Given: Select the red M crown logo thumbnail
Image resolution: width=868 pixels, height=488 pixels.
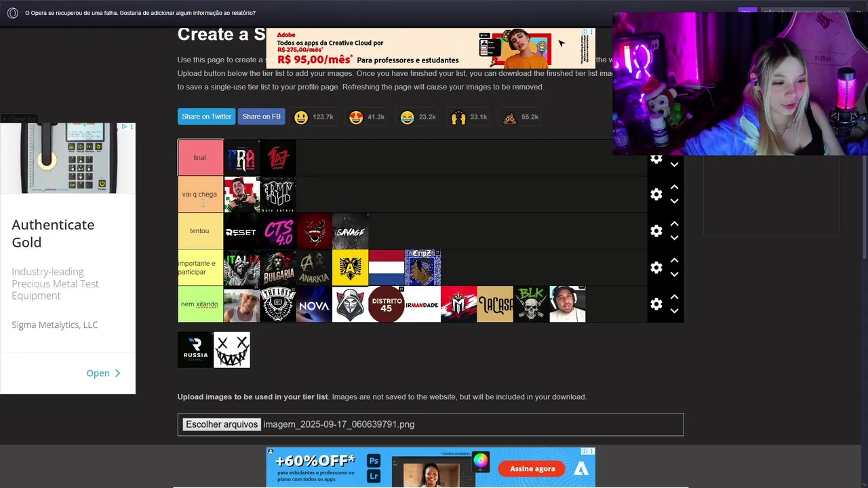Looking at the screenshot, I should 458,304.
